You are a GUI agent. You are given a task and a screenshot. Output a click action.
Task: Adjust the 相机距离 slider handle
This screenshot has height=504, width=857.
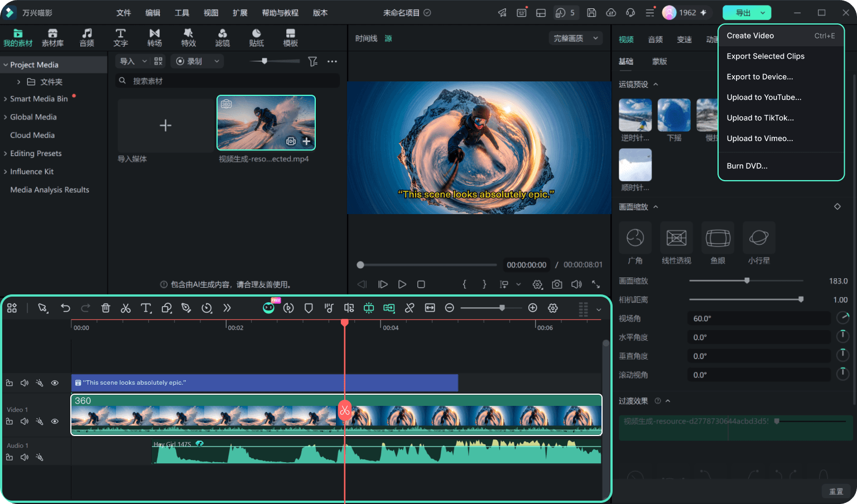[x=801, y=299]
